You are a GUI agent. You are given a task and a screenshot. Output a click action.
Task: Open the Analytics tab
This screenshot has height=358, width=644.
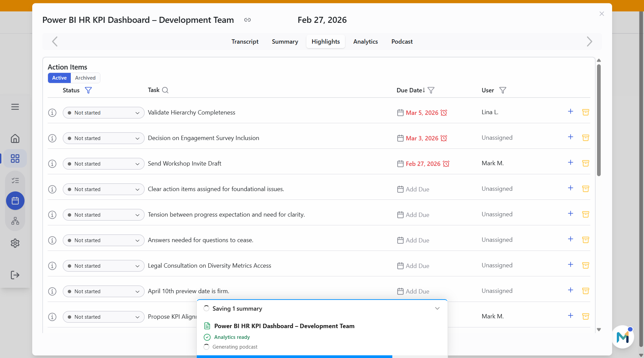click(x=365, y=42)
